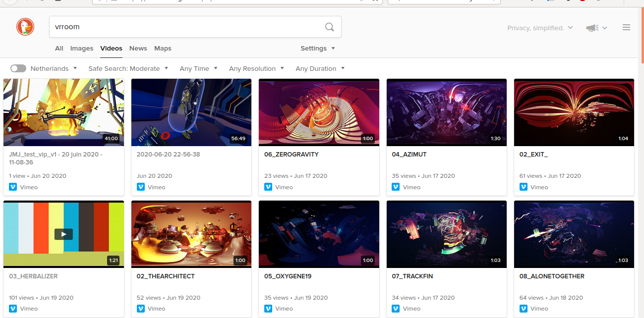The width and height of the screenshot is (644, 318).
Task: Click Vimeo icon under 04_AZIMUT
Action: [396, 187]
